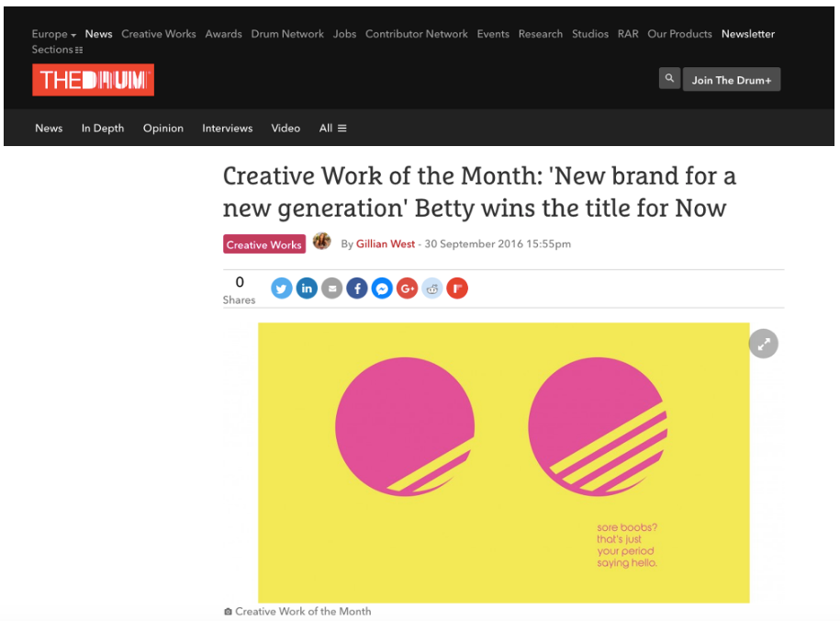Image resolution: width=840 pixels, height=621 pixels.
Task: Share article via email icon
Action: click(331, 288)
